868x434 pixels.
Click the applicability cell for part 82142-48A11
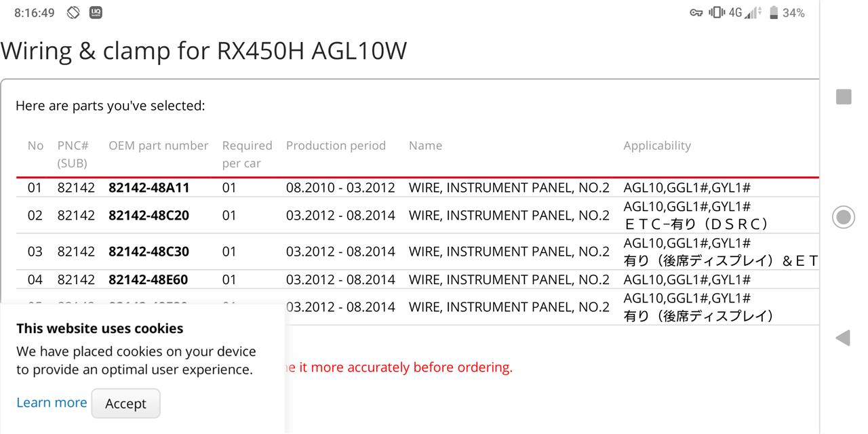tap(687, 188)
